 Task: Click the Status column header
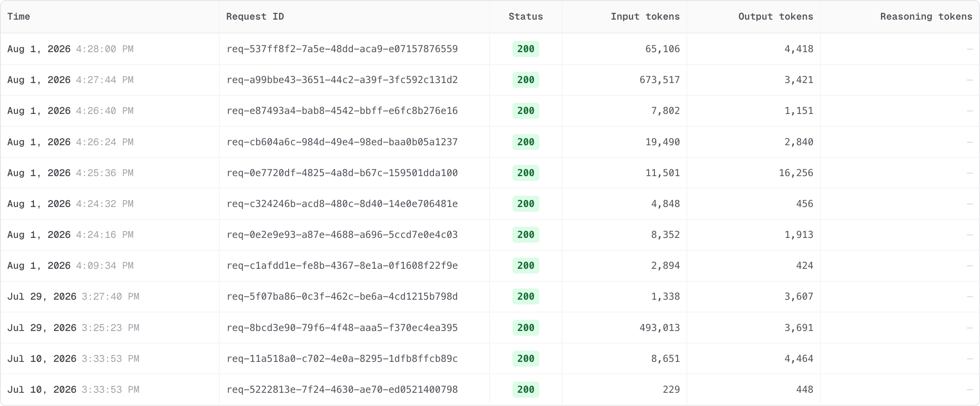pos(526,16)
